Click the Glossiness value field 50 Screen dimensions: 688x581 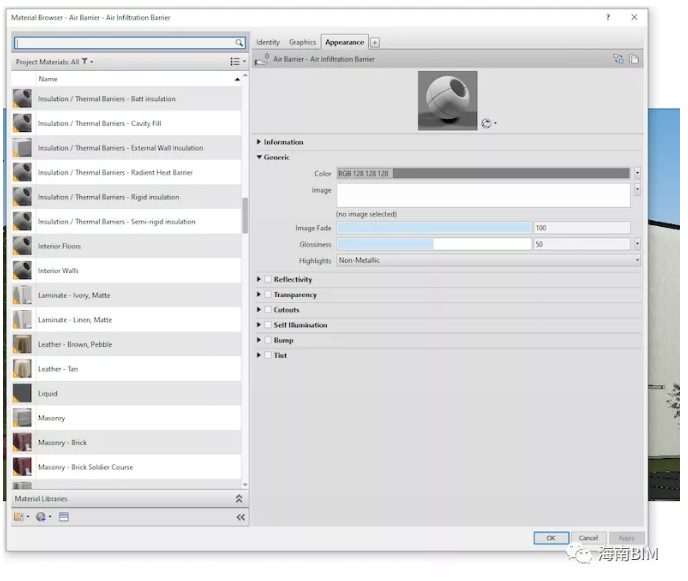point(581,244)
